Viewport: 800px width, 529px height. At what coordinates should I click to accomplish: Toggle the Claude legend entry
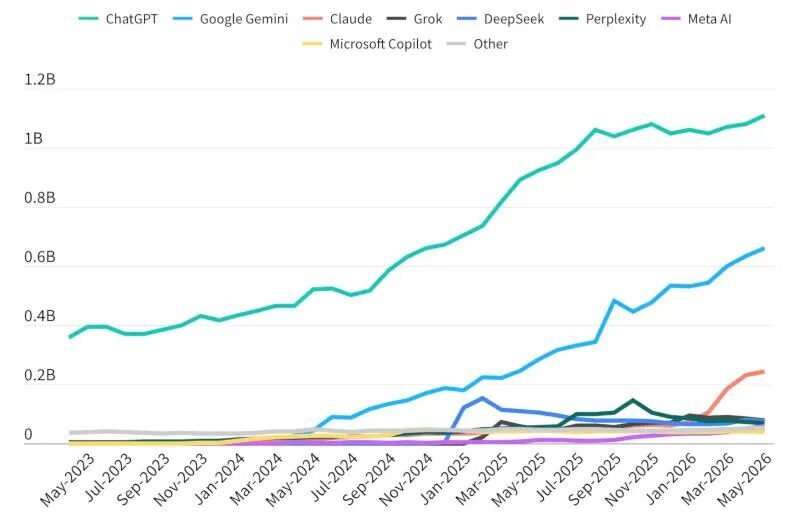(337, 19)
